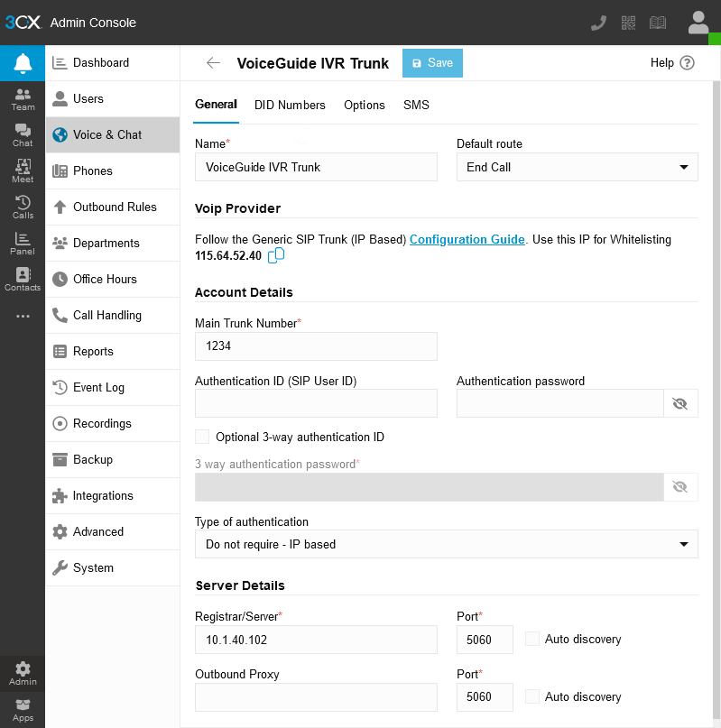Screen dimensions: 721x728
Task: Go back using the left arrow
Action: click(213, 62)
